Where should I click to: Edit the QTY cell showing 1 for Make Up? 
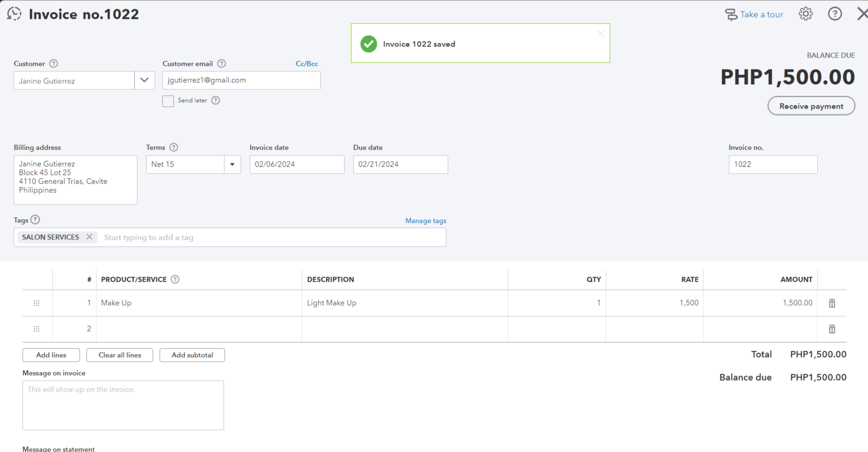tap(557, 303)
